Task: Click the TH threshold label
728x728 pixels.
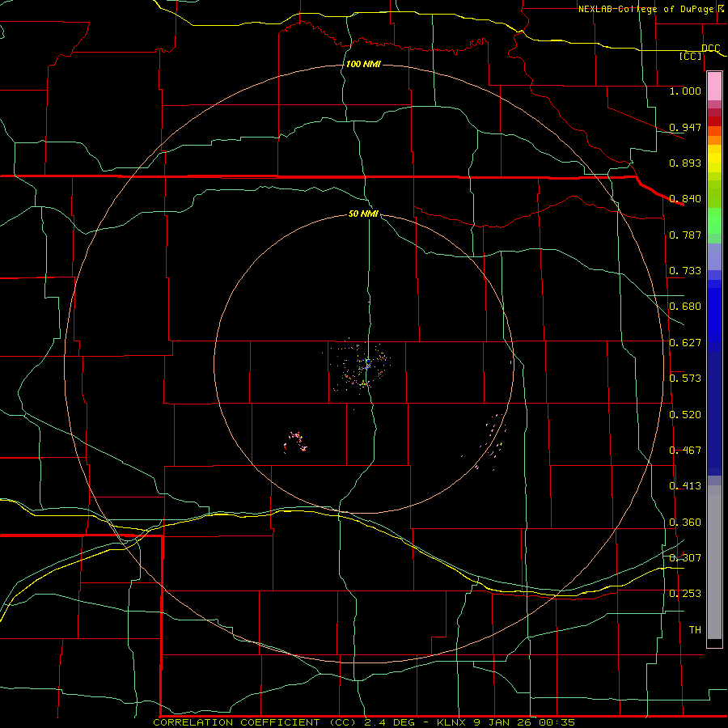Action: pos(695,630)
